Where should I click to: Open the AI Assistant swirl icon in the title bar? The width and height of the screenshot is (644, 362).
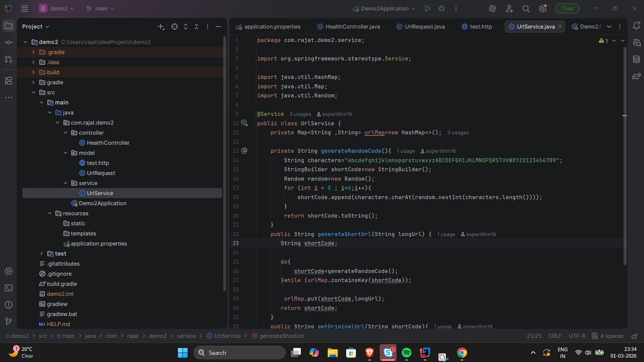(492, 8)
